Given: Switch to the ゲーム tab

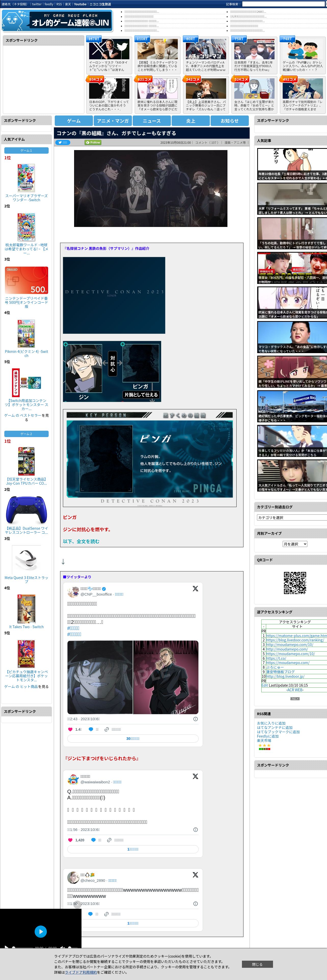Looking at the screenshot, I should point(74,121).
